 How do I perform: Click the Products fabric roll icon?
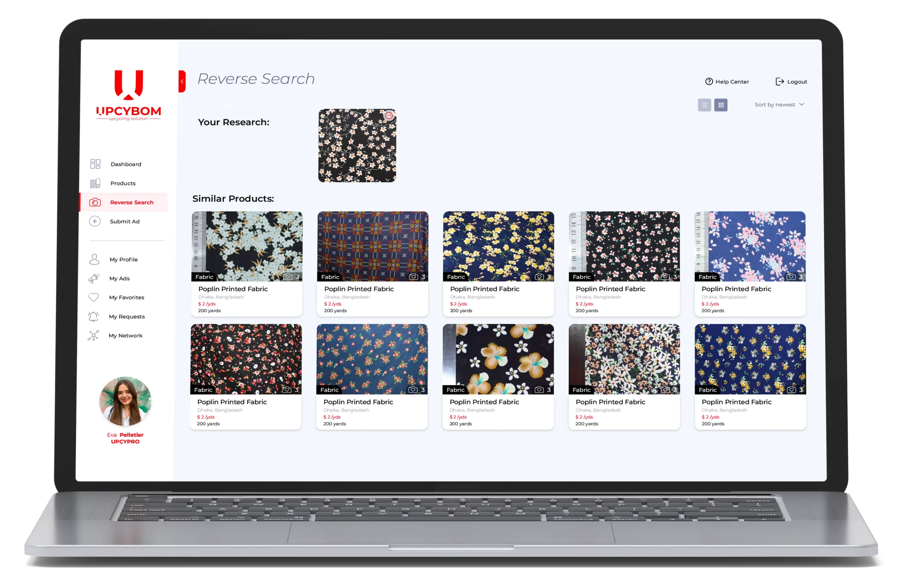click(95, 183)
